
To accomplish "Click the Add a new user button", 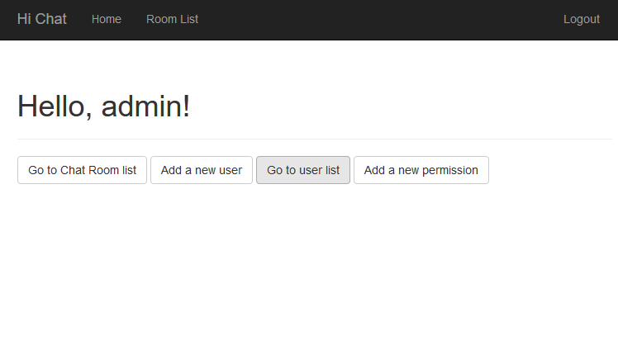I will (202, 170).
